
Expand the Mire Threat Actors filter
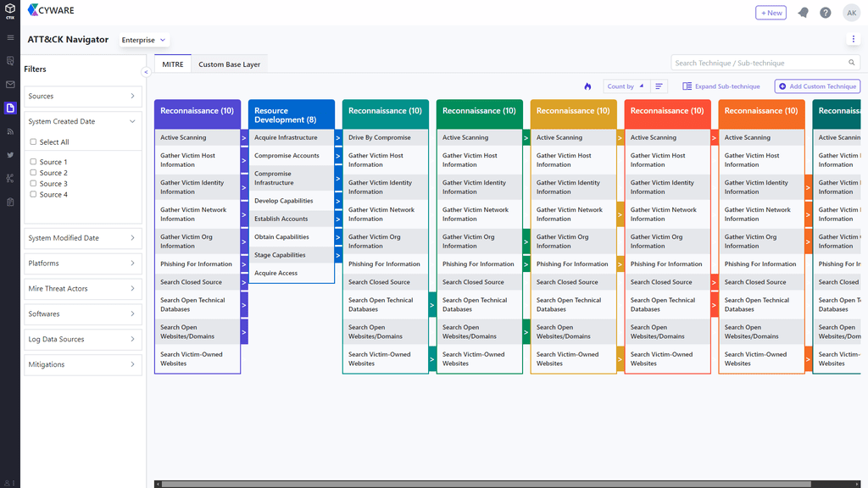(83, 289)
